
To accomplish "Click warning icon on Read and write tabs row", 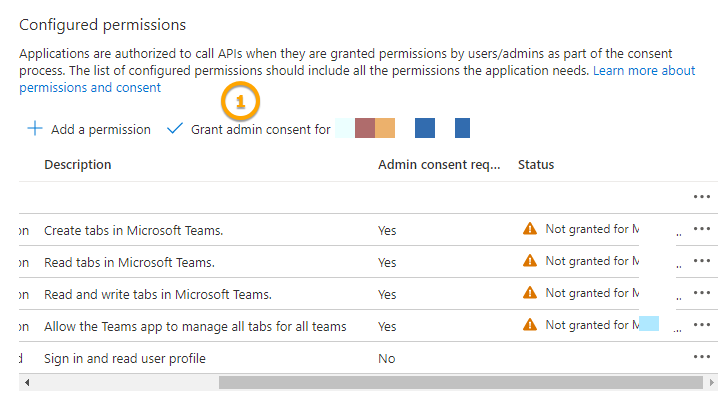I will click(x=530, y=293).
